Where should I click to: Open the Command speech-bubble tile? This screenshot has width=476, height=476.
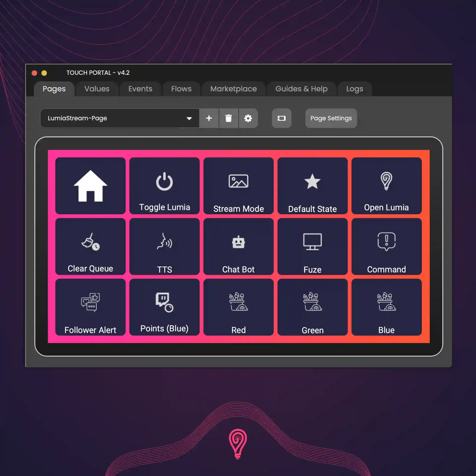click(x=387, y=246)
